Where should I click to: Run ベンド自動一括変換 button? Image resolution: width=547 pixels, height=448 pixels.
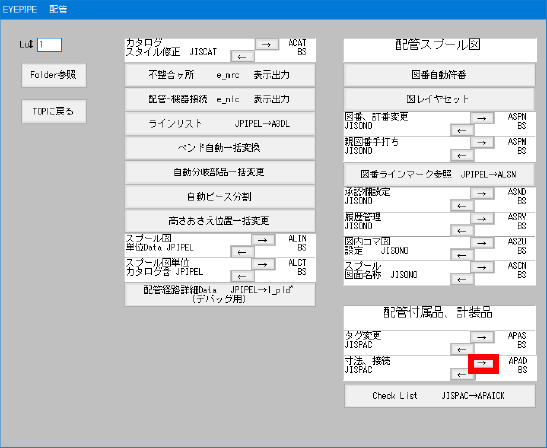220,148
